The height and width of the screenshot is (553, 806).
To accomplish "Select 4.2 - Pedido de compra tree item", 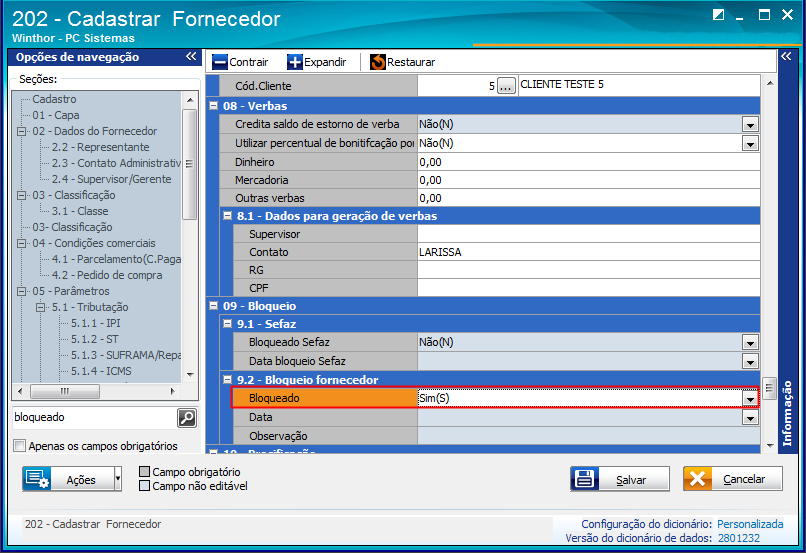I will [x=107, y=275].
